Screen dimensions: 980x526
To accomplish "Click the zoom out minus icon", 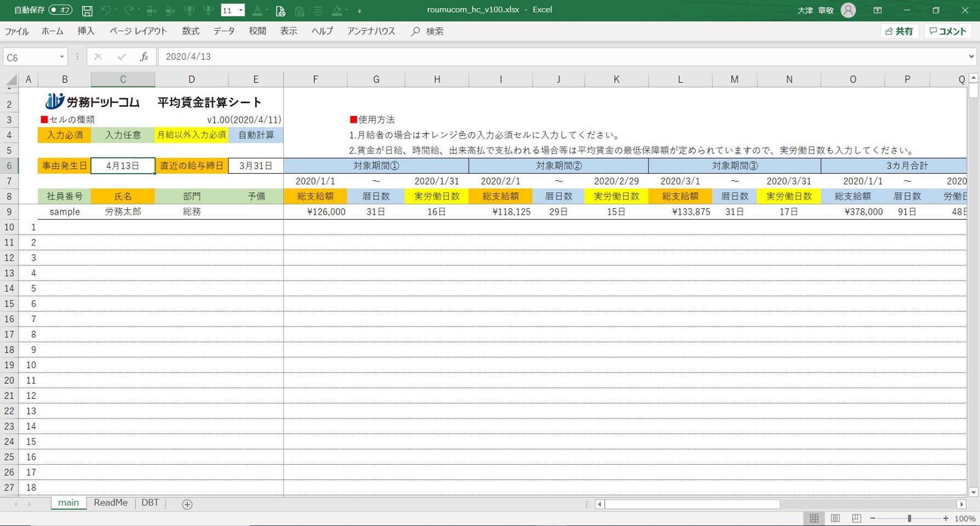I will [873, 518].
